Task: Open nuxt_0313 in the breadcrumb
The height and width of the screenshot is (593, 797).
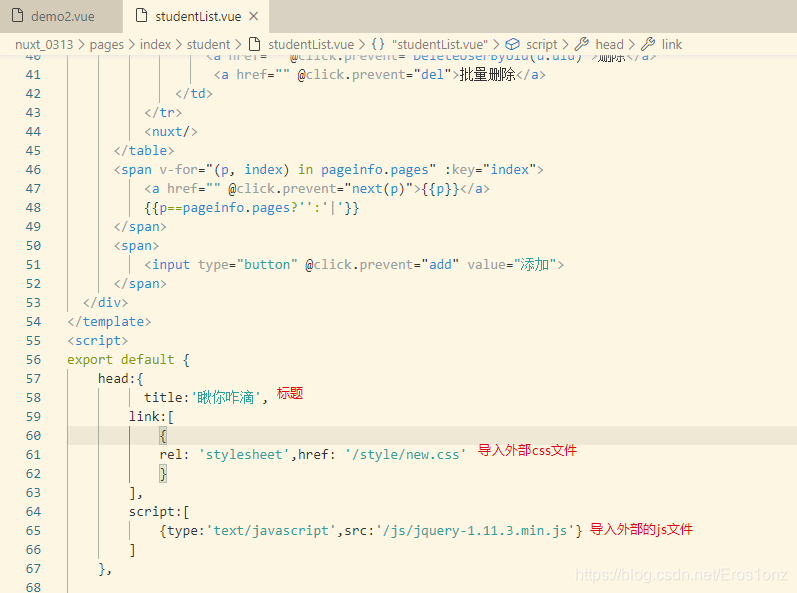Action: pyautogui.click(x=44, y=45)
